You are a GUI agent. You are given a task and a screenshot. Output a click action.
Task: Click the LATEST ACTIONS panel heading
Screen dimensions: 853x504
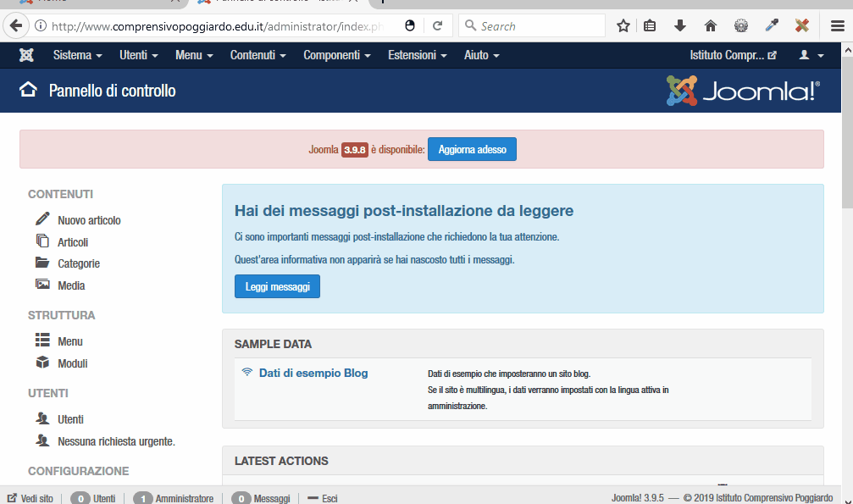point(281,461)
